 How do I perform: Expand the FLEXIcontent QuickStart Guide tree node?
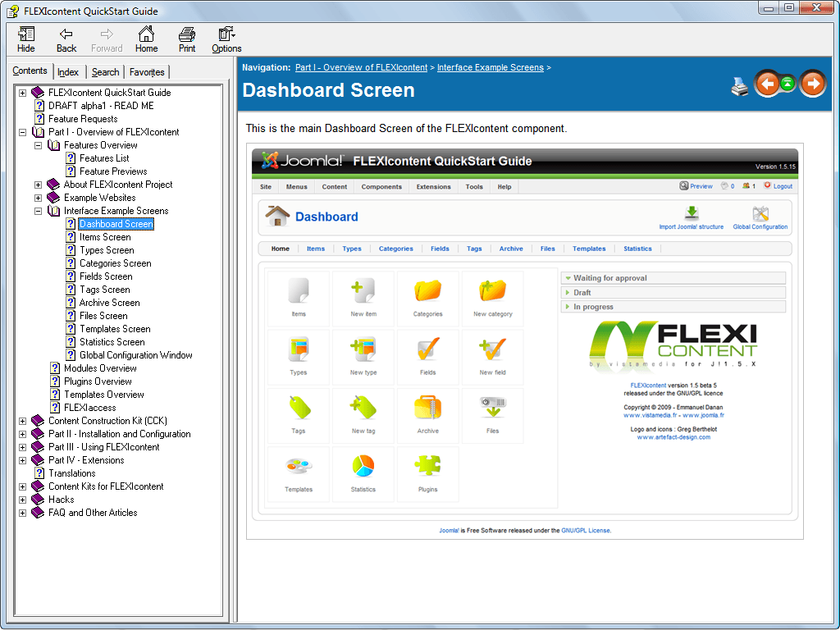pyautogui.click(x=22, y=93)
